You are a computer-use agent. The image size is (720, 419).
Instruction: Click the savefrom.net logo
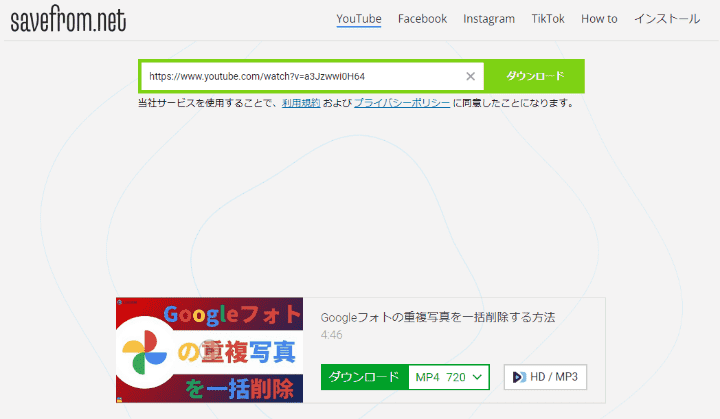pyautogui.click(x=68, y=19)
